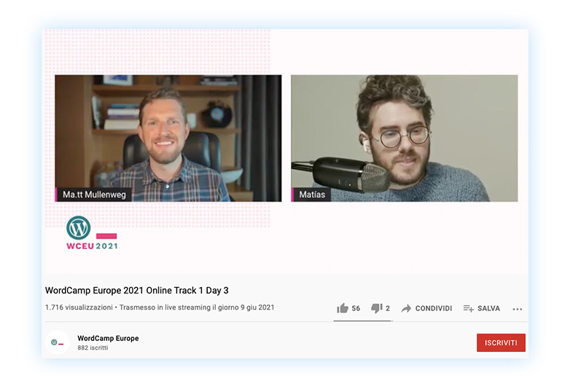Click the Matías video feed
The width and height of the screenshot is (568, 392).
(404, 138)
